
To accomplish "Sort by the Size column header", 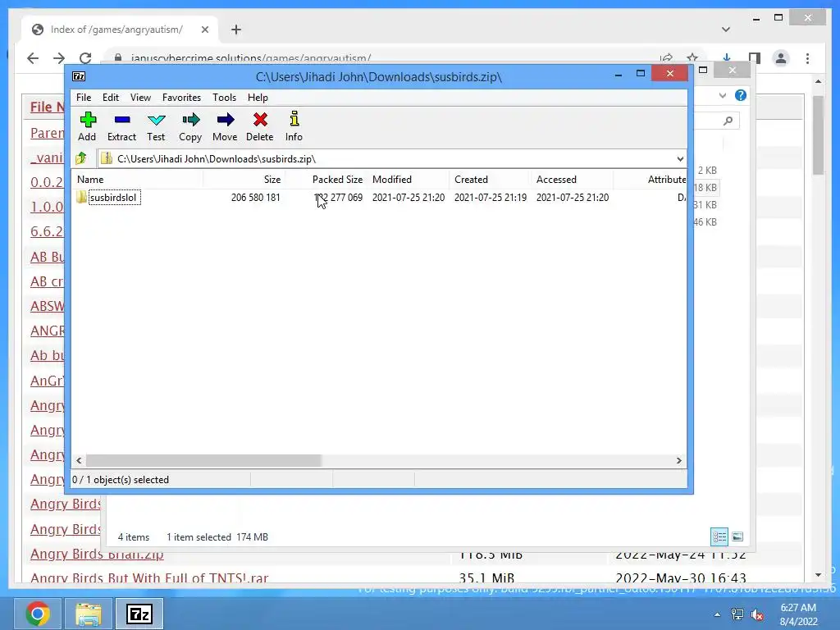I will click(x=244, y=180).
